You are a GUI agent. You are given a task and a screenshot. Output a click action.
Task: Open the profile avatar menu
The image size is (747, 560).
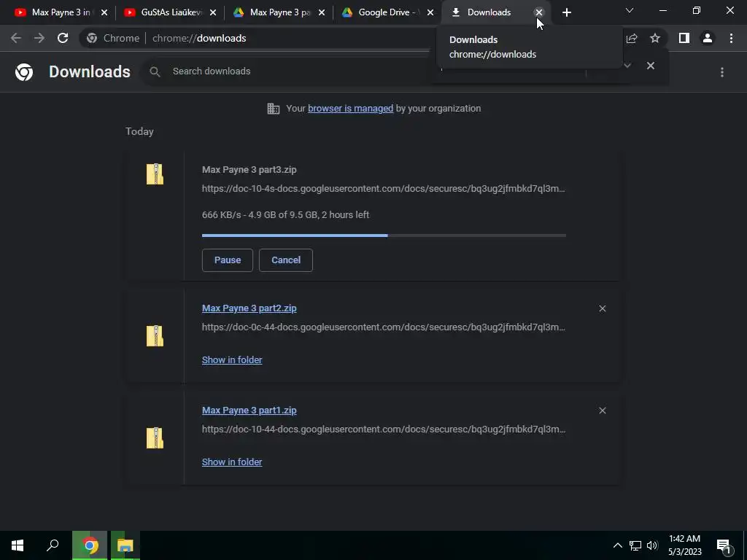[708, 38]
